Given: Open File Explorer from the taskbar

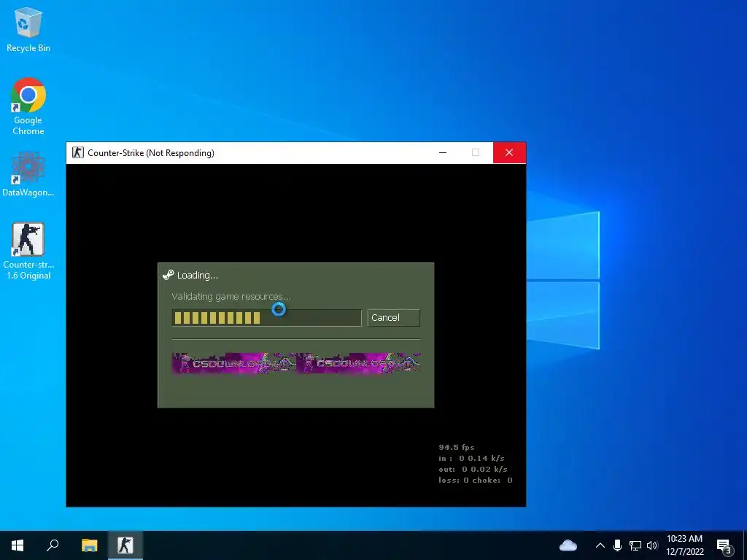Looking at the screenshot, I should click(89, 545).
